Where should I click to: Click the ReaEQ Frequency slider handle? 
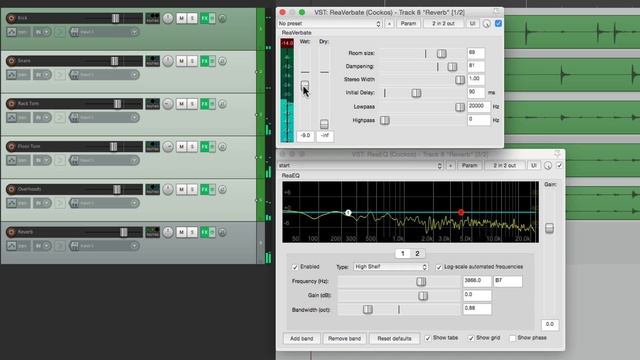pos(421,281)
